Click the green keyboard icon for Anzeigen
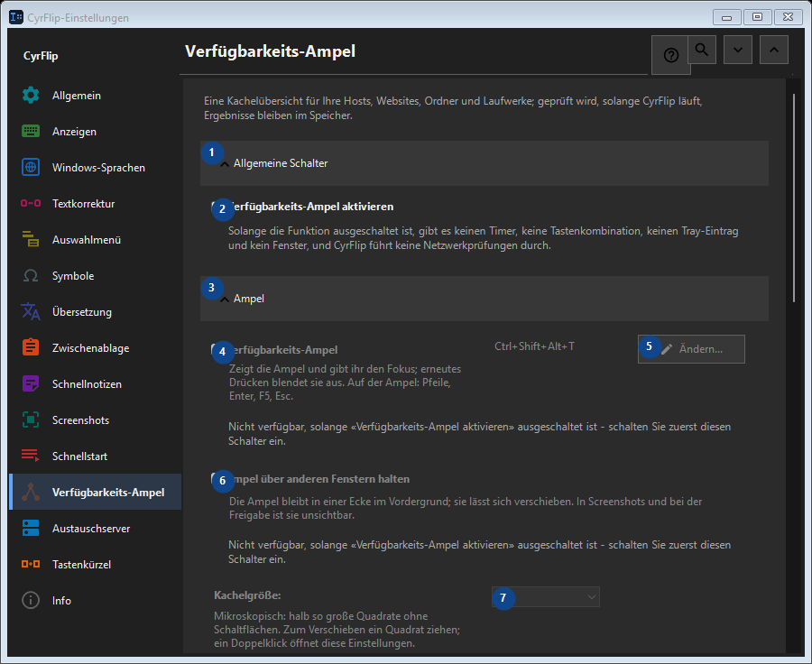This screenshot has height=664, width=812. click(x=31, y=132)
